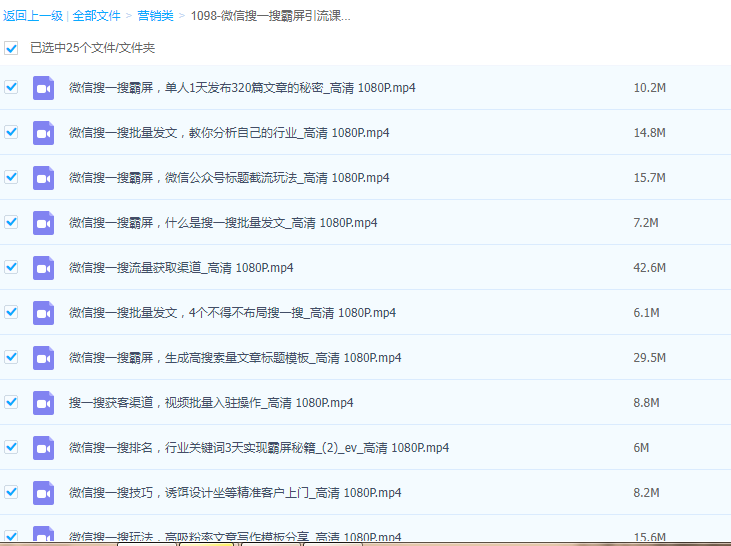The image size is (731, 546).
Task: Uncheck the 4个不得不布局搜一搜 file checkbox
Action: [11, 312]
